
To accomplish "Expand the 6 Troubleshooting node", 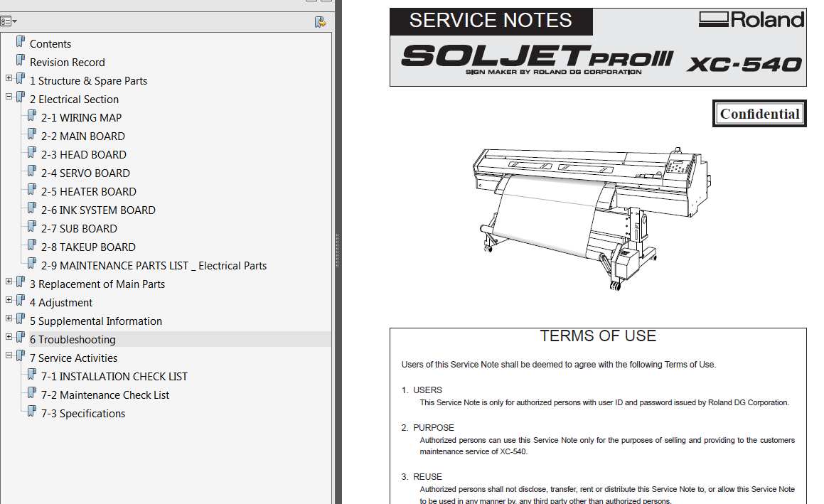I will click(9, 337).
